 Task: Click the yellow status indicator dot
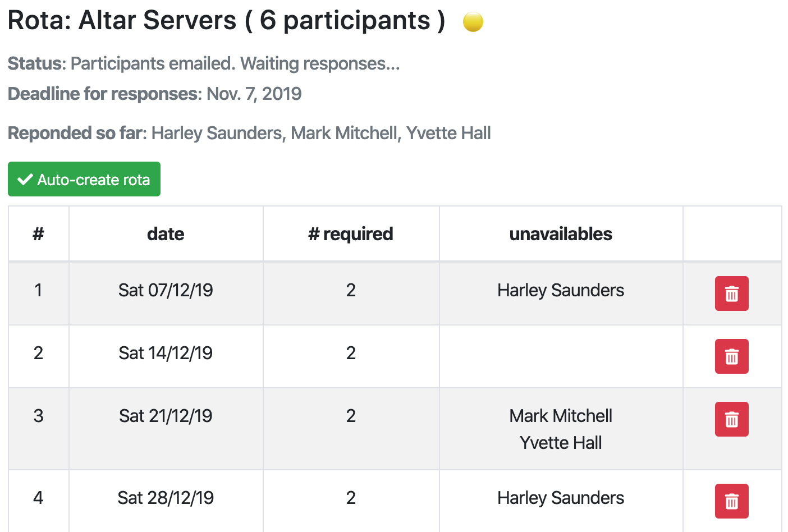pyautogui.click(x=473, y=22)
